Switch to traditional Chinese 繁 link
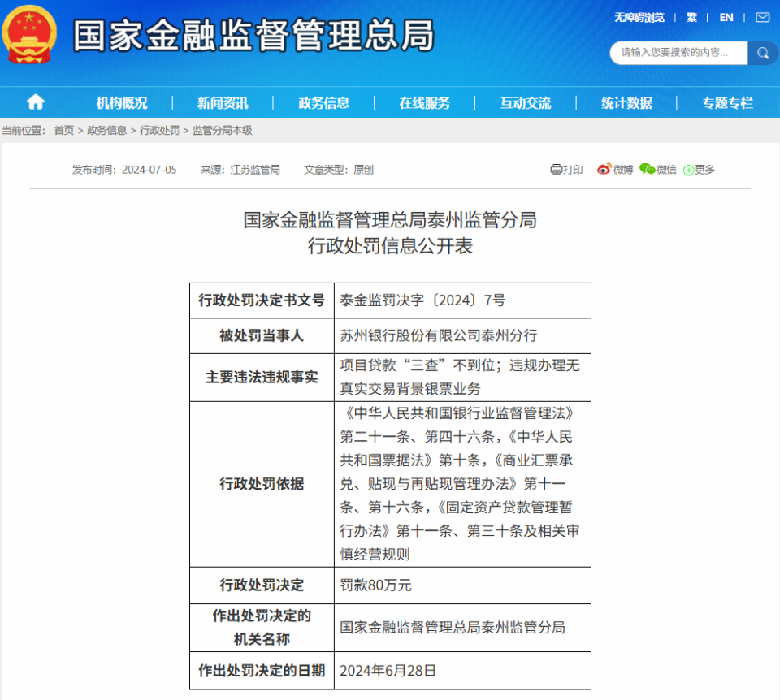This screenshot has width=780, height=700. coord(691,18)
